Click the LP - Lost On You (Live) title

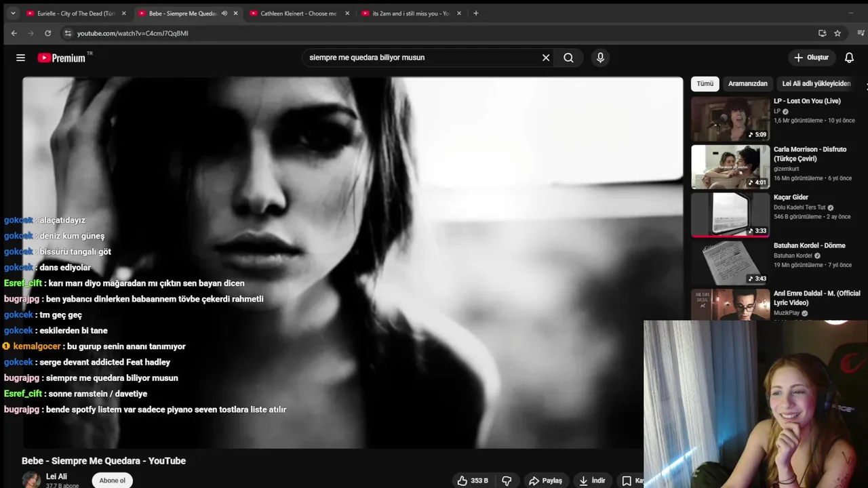click(807, 101)
